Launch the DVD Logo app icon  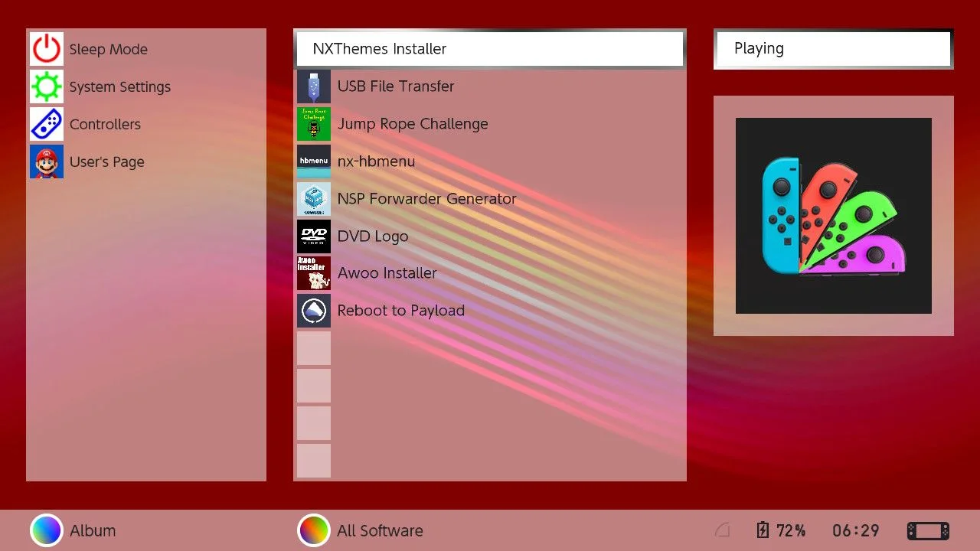coord(314,236)
